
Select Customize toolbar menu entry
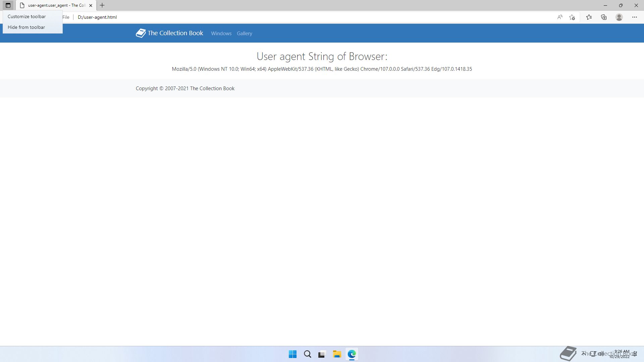(27, 16)
